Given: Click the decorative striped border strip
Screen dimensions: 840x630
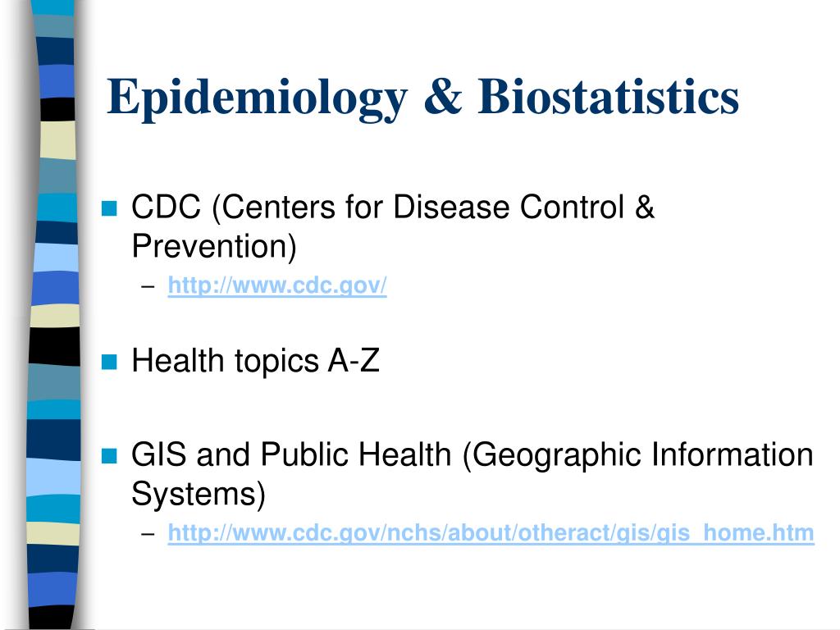Looking at the screenshot, I should point(55,315).
